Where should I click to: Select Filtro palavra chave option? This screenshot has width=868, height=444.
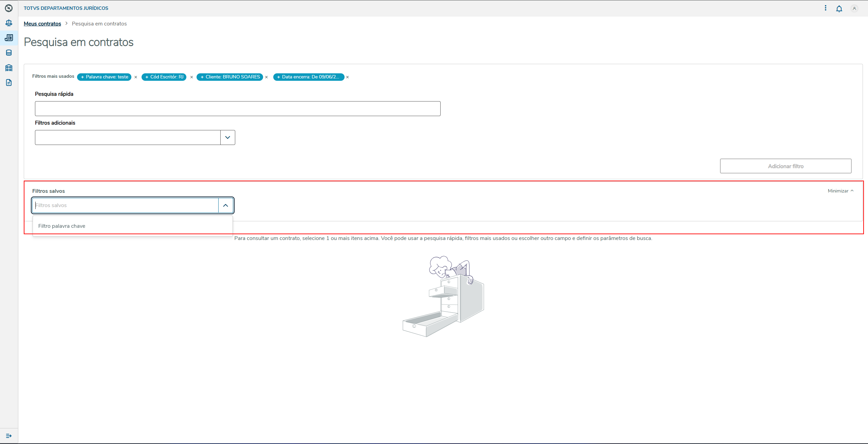pyautogui.click(x=62, y=226)
